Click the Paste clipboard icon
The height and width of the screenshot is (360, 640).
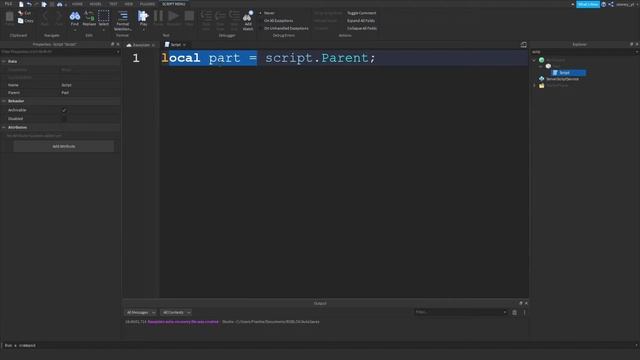[x=9, y=17]
